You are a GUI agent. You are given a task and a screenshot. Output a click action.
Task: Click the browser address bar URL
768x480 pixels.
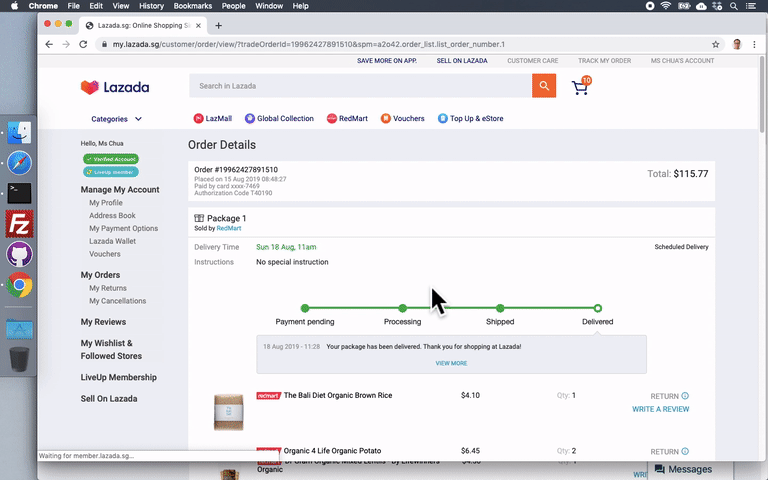tap(309, 44)
